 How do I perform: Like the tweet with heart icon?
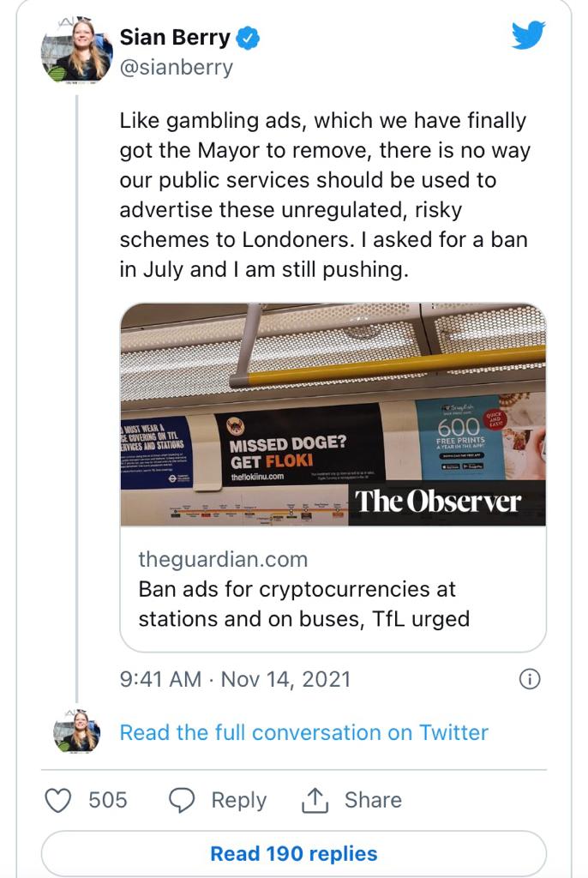57,800
